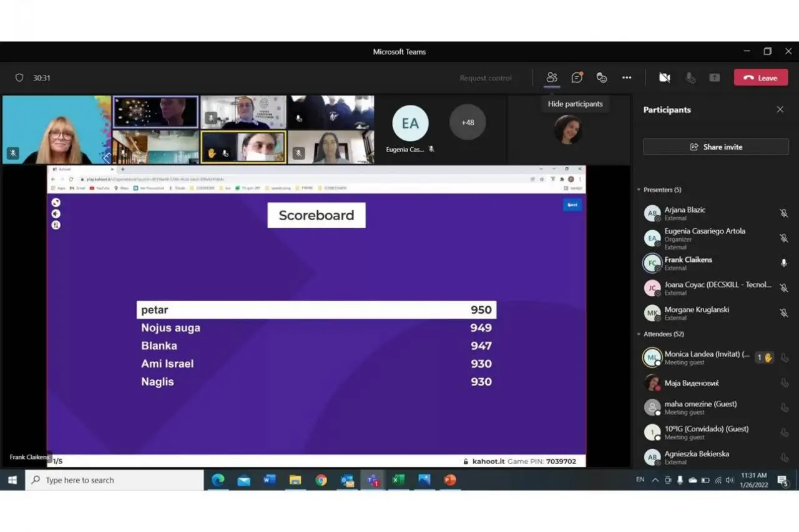Select the petar 950 scoreboard row

pyautogui.click(x=316, y=310)
